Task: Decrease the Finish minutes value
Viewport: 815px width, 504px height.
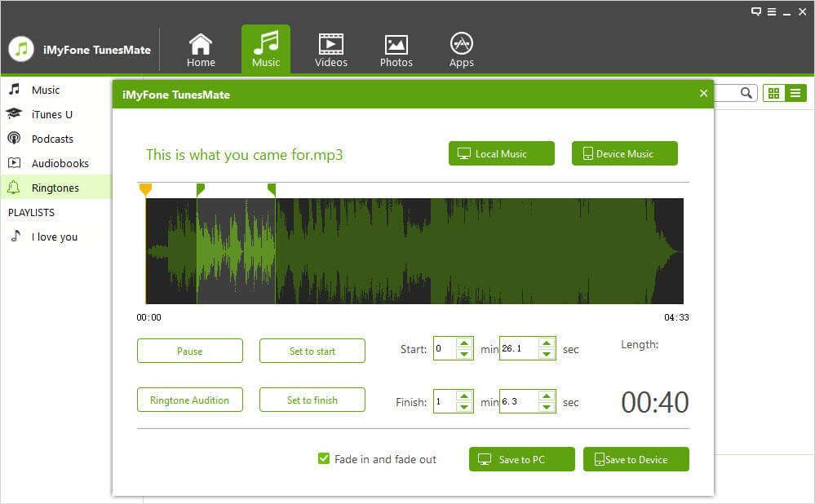Action: pos(464,407)
